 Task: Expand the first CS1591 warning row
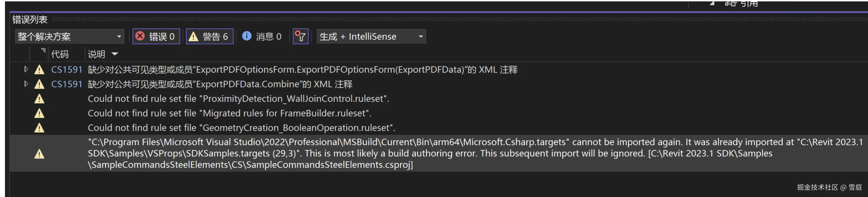click(26, 69)
